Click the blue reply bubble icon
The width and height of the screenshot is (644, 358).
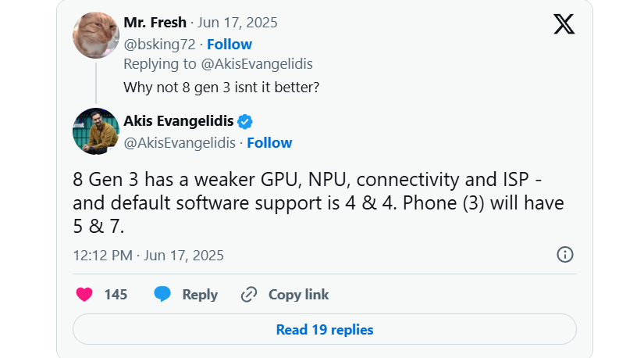tap(162, 294)
